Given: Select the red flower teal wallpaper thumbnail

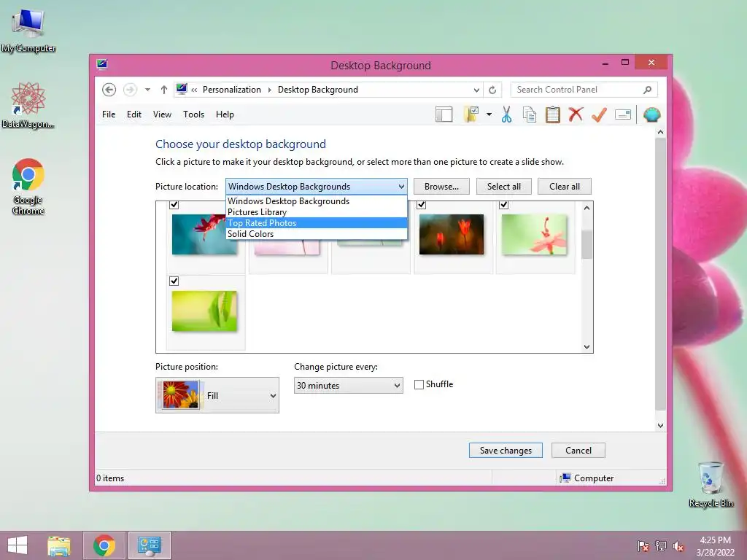Looking at the screenshot, I should 204,234.
